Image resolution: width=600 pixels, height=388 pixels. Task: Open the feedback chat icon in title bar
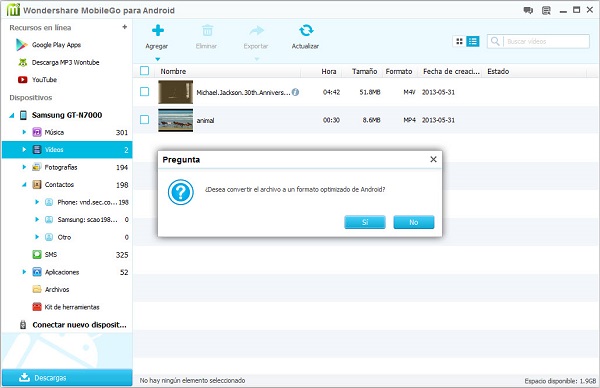pyautogui.click(x=528, y=10)
